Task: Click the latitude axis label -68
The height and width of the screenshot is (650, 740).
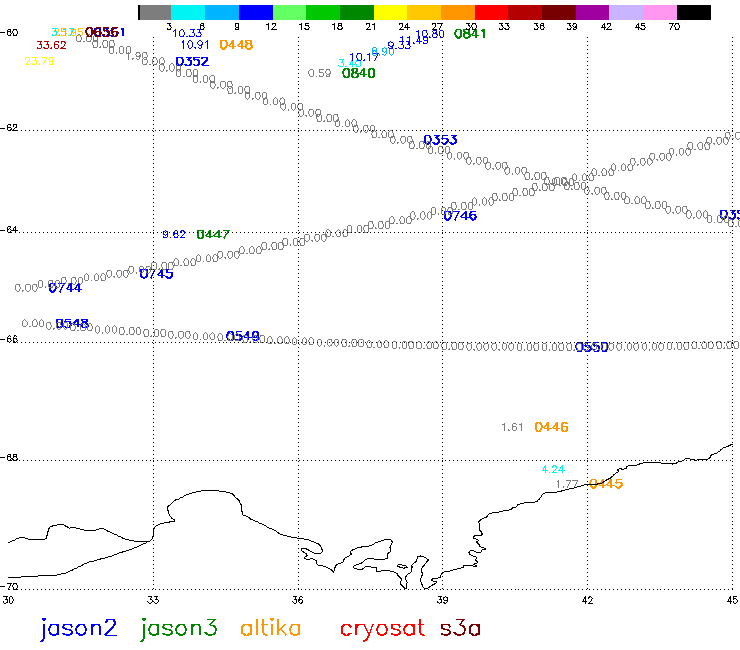Action: [9, 458]
